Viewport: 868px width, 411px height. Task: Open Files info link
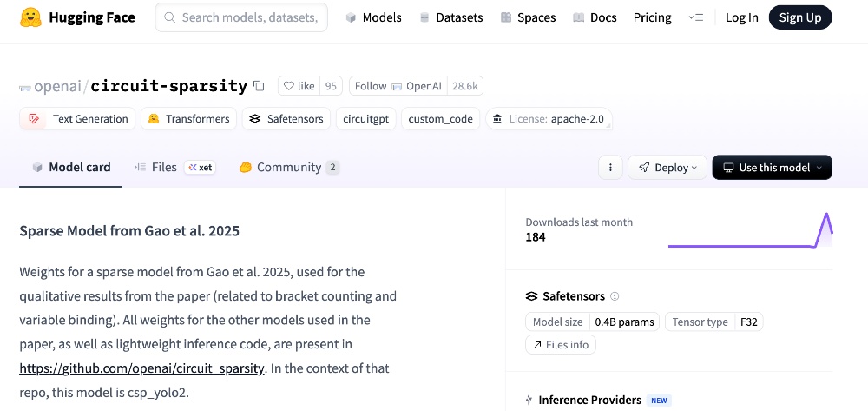point(561,345)
